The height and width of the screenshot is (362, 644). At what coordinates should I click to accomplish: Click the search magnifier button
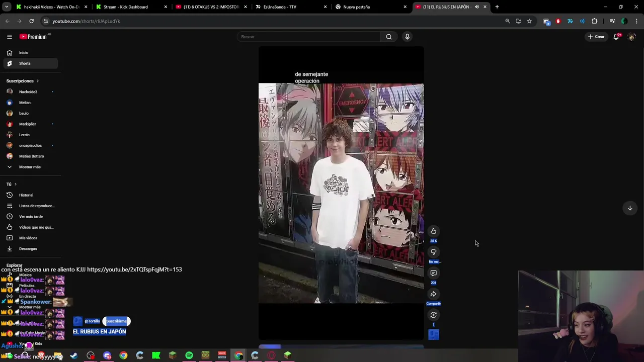point(389,37)
